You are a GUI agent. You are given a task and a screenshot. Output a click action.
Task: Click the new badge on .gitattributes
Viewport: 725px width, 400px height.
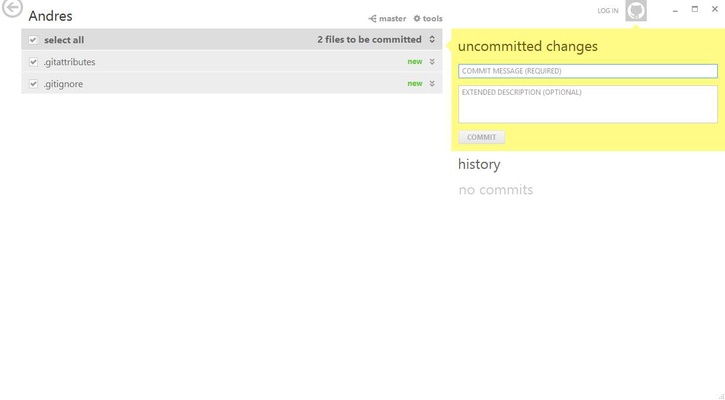pyautogui.click(x=415, y=62)
